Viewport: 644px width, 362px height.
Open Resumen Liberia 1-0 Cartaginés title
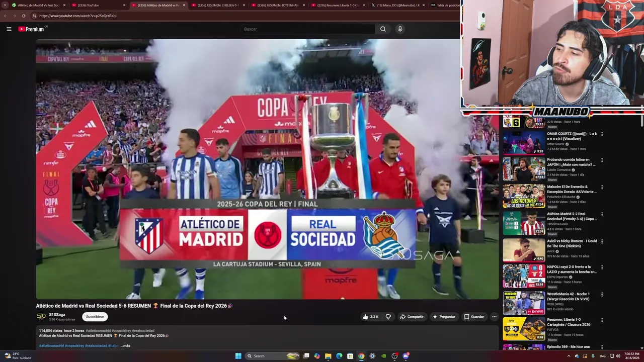(x=570, y=322)
